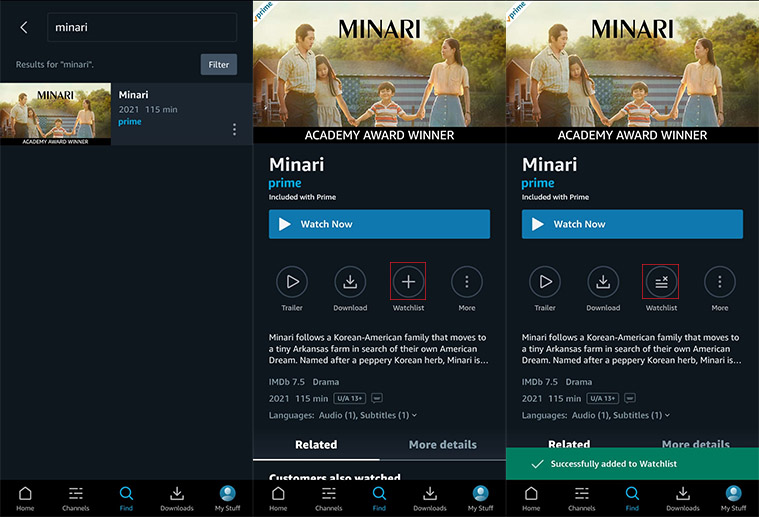The height and width of the screenshot is (517, 759).
Task: Tap Home in the middle screen's bottom bar
Action: pos(278,499)
